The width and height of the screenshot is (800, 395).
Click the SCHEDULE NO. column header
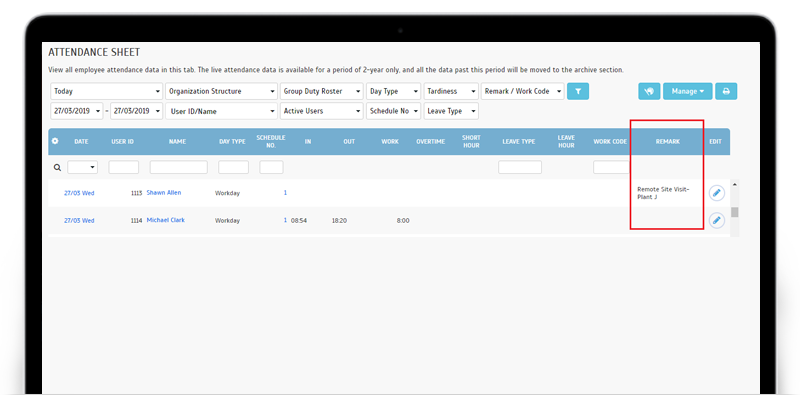click(271, 141)
